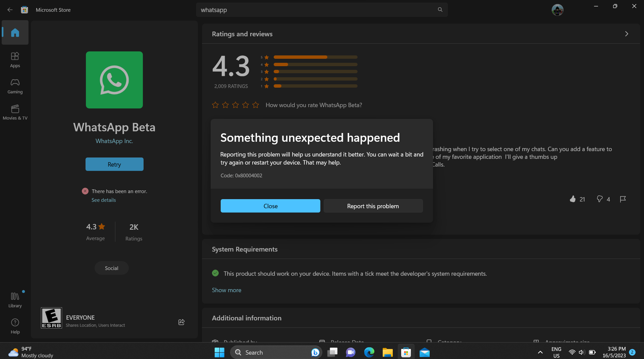The width and height of the screenshot is (644, 359).
Task: Click the 5-star rating bar
Action: point(315,57)
